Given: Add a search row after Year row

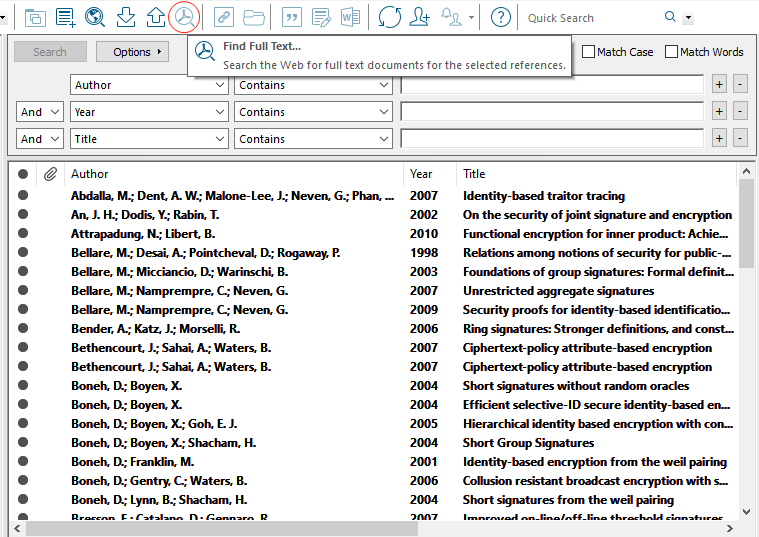Looking at the screenshot, I should (x=719, y=112).
